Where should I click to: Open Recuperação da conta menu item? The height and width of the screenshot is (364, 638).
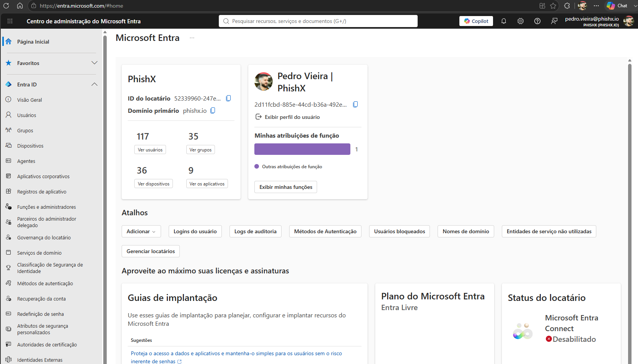coord(41,299)
